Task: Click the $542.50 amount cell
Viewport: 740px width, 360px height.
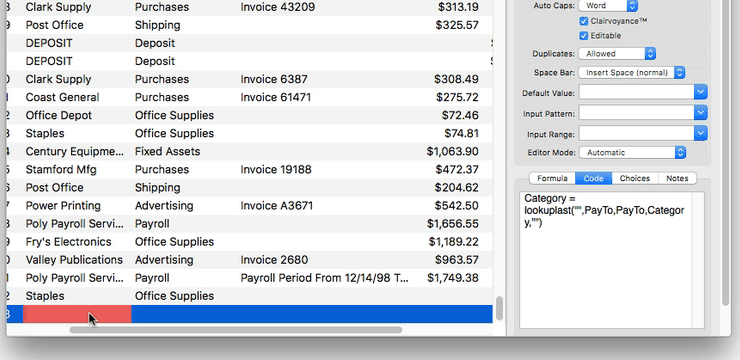Action: 457,206
